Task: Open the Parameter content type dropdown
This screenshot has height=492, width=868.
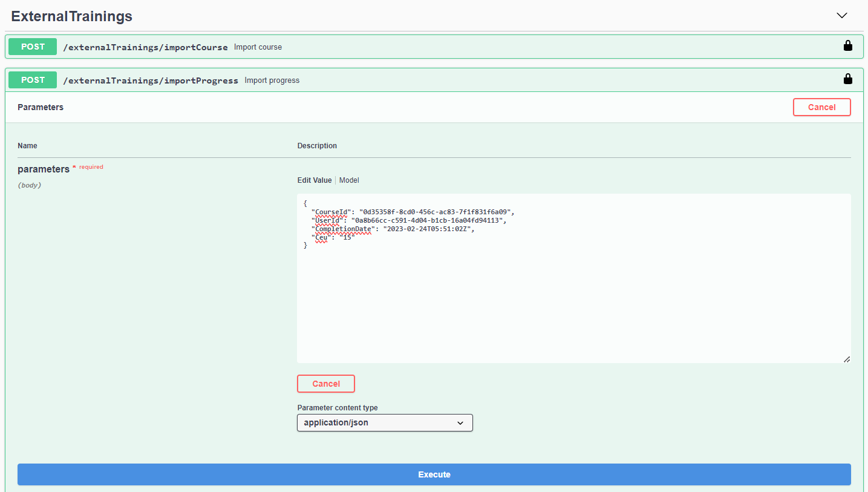Action: (x=385, y=422)
